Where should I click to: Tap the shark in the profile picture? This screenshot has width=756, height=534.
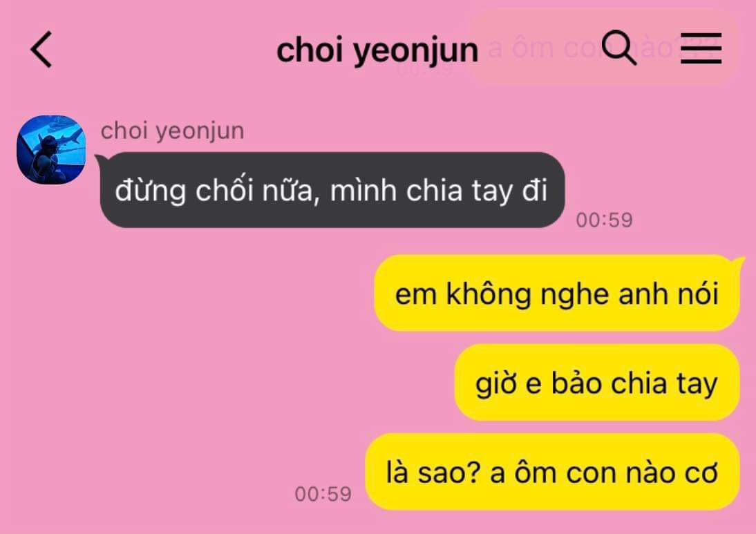(x=69, y=138)
